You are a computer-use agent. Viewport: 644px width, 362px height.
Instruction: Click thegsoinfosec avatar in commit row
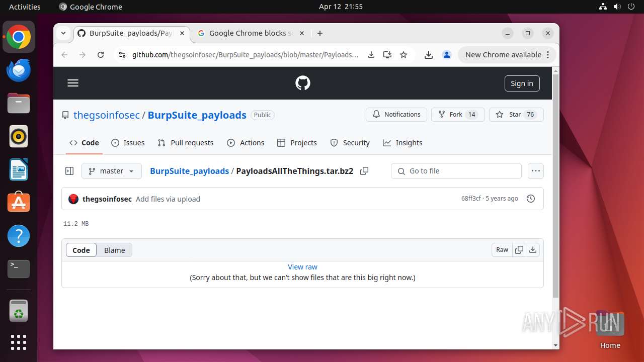tap(73, 199)
